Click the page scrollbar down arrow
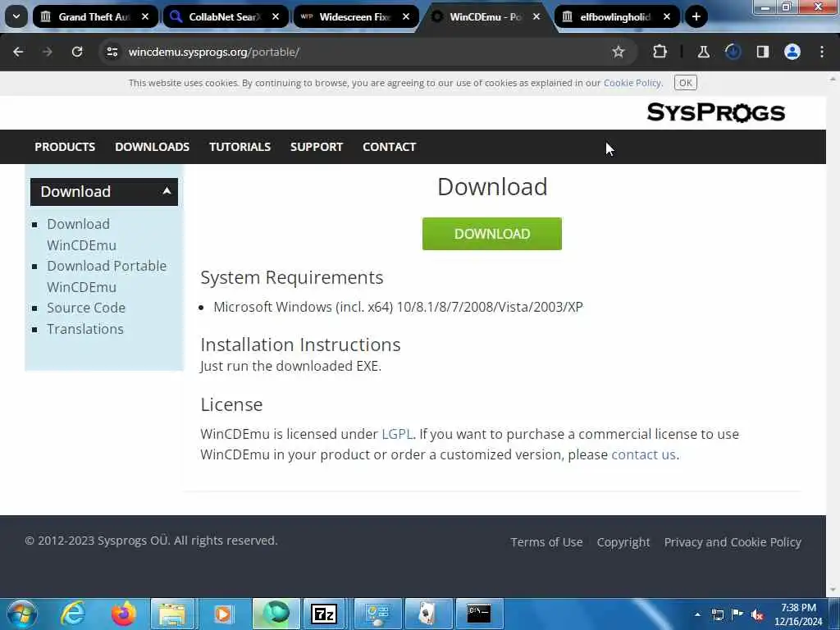The height and width of the screenshot is (630, 840). point(833,591)
